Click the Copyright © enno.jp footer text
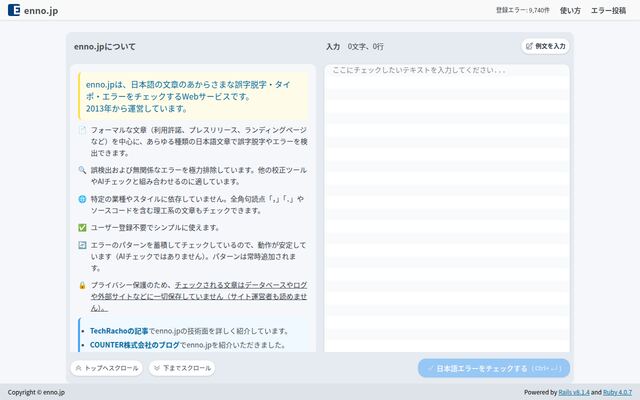 [x=36, y=392]
